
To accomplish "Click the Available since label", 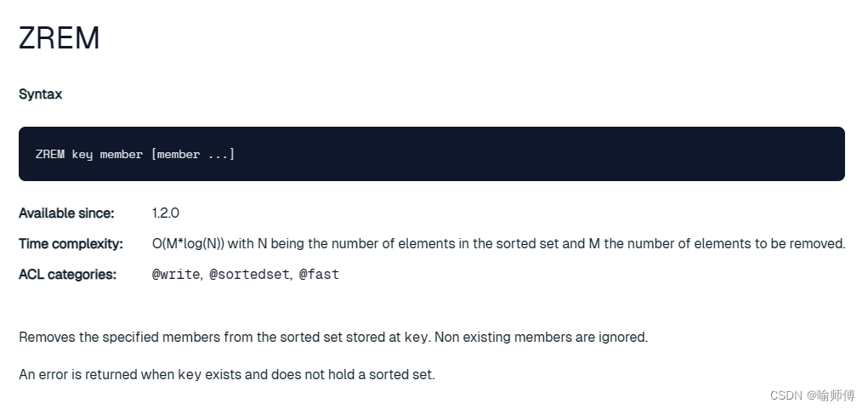I will (66, 213).
